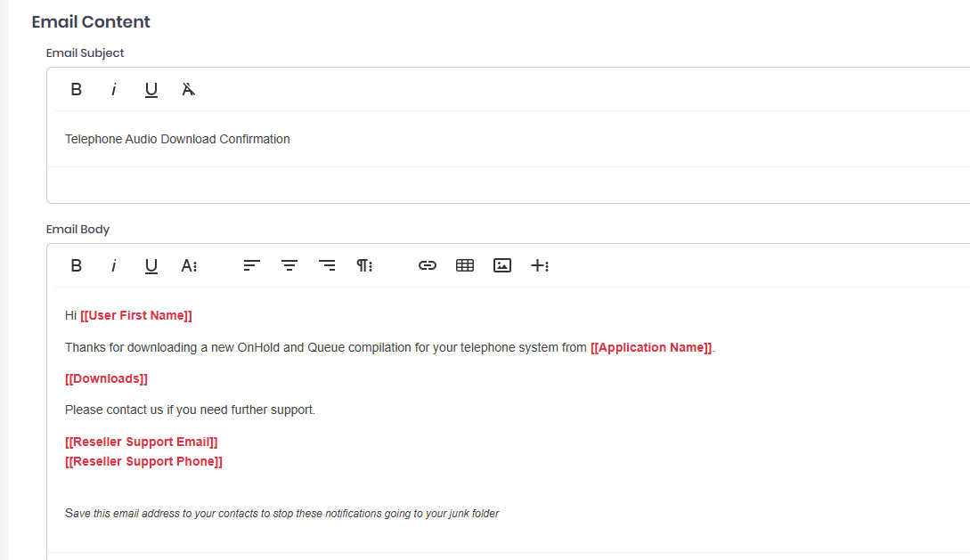Open text formatting options in Email Body

[189, 266]
